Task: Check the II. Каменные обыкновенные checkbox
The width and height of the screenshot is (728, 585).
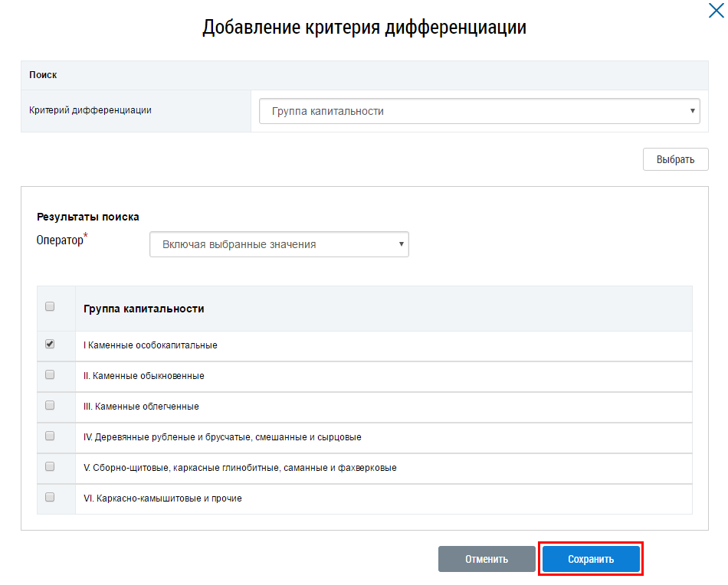Action: pos(50,375)
